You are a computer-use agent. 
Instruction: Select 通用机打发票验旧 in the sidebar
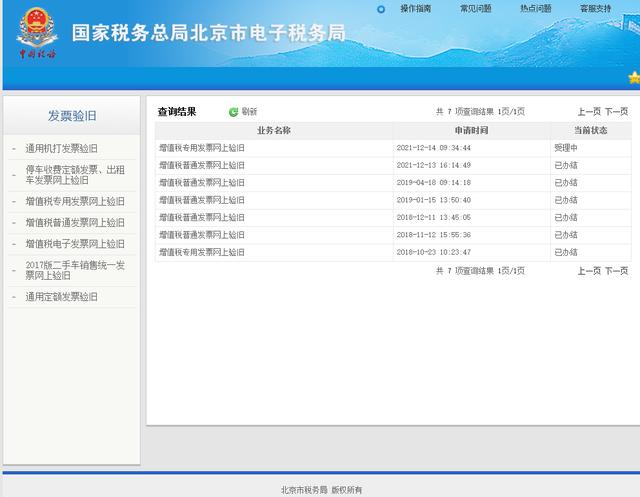[x=61, y=148]
